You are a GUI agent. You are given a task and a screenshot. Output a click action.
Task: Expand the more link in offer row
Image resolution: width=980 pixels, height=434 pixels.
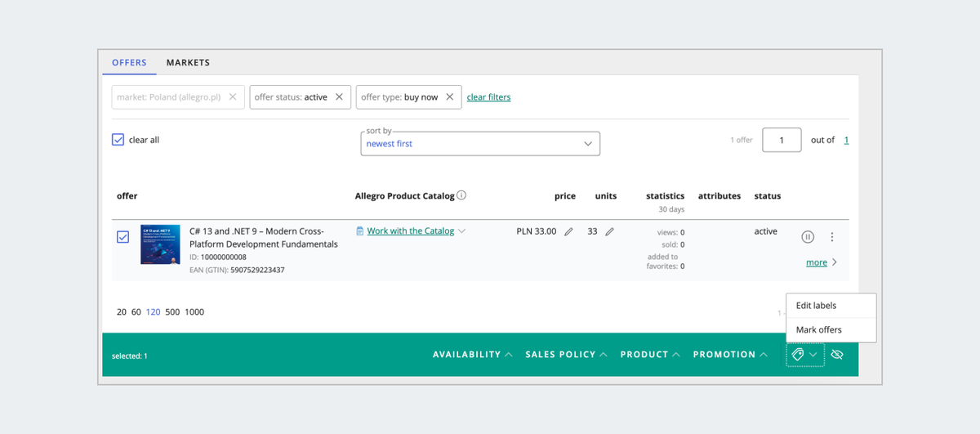point(822,262)
